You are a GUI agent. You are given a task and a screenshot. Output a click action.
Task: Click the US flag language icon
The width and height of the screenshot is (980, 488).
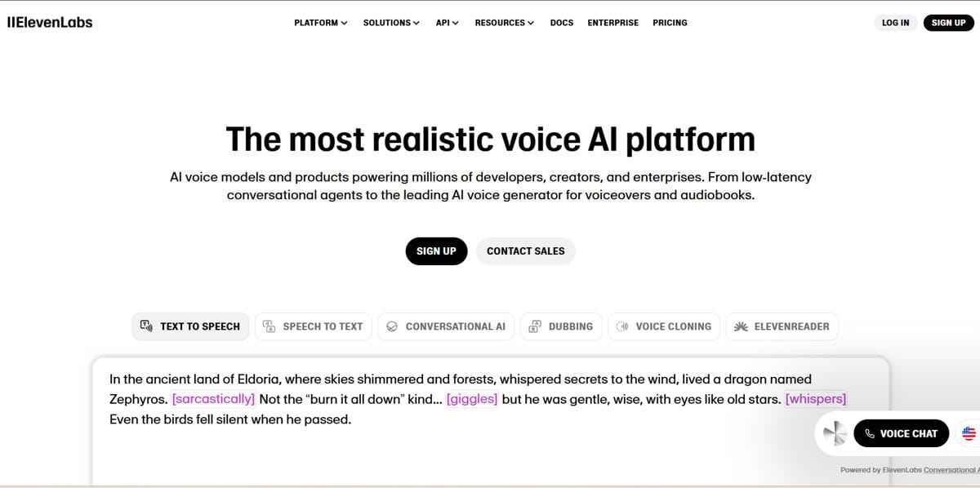pyautogui.click(x=969, y=433)
